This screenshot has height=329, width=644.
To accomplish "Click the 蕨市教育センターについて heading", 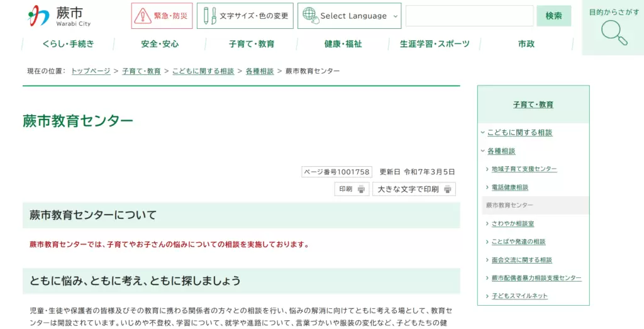I will pos(93,215).
